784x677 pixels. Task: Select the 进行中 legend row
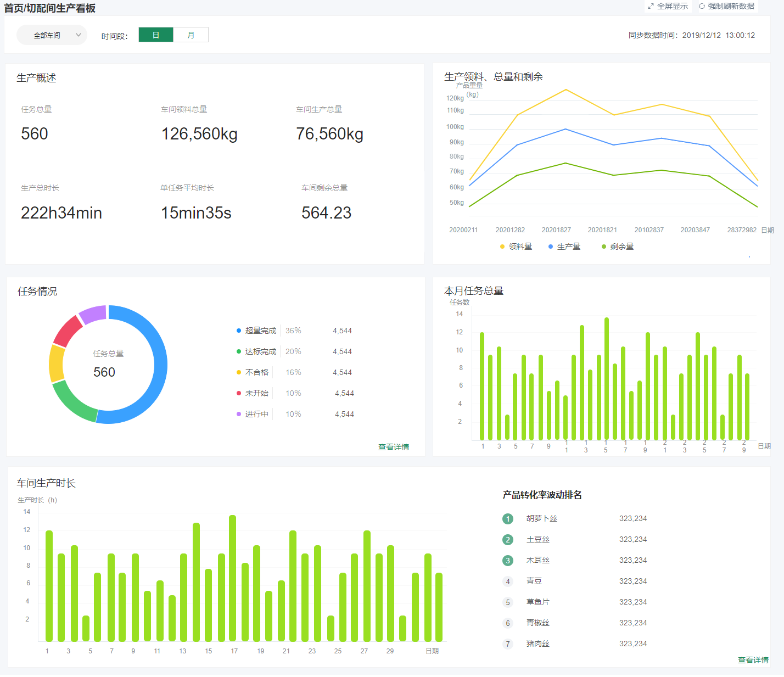[295, 414]
